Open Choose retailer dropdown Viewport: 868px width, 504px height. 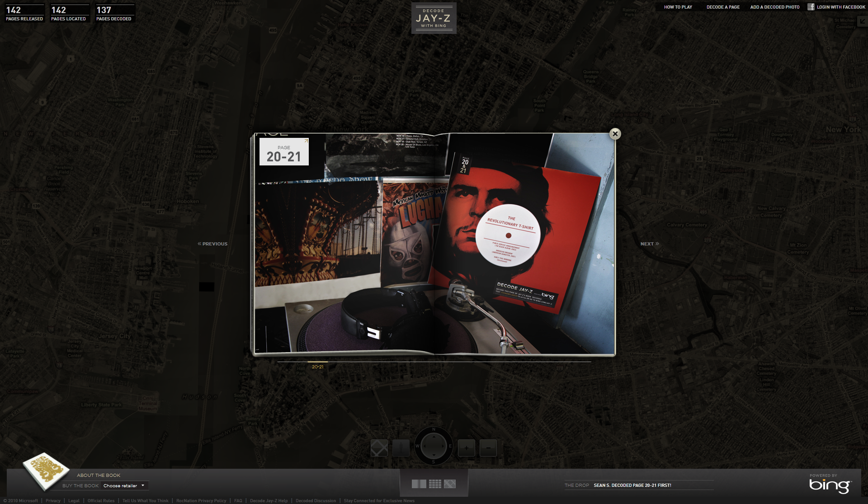point(124,485)
